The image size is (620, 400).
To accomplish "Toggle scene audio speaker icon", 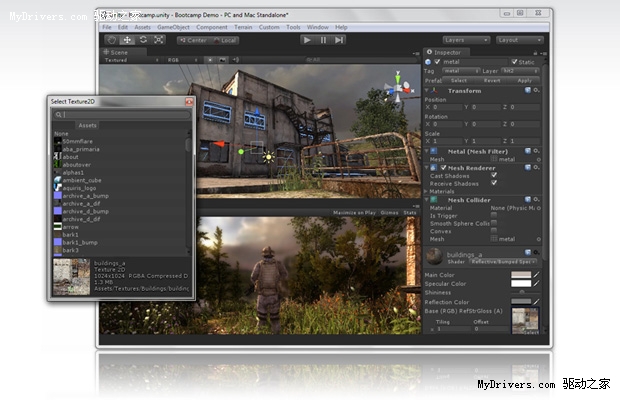I will [x=236, y=60].
